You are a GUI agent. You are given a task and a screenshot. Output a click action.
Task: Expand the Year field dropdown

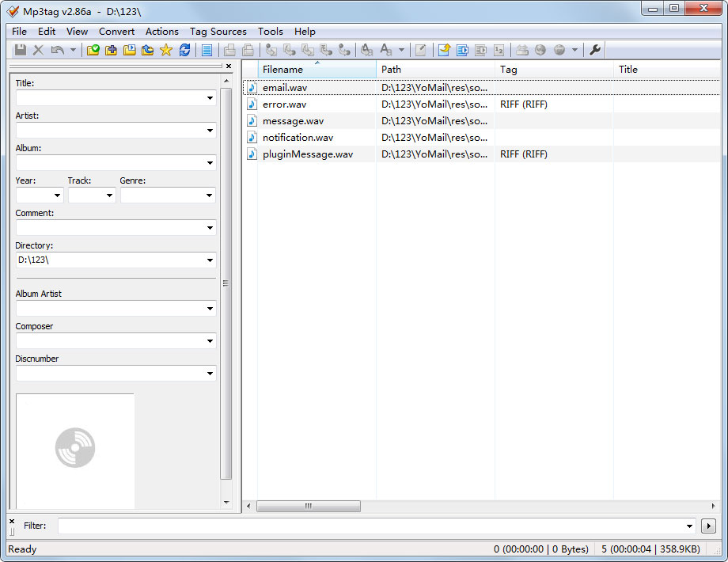click(58, 196)
